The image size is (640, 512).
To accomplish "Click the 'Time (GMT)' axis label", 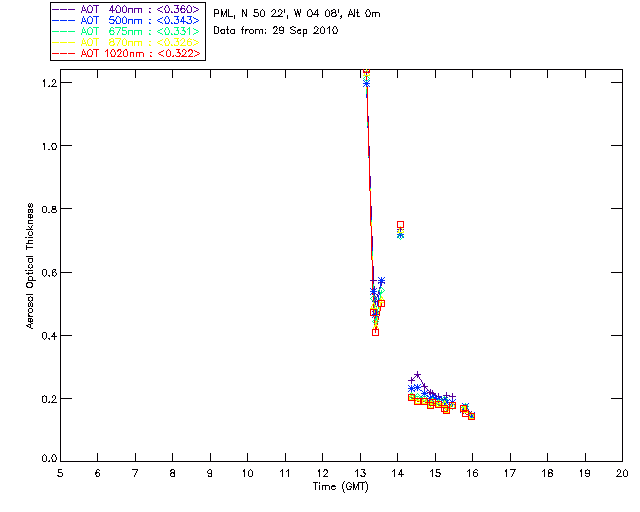I will pyautogui.click(x=341, y=486).
